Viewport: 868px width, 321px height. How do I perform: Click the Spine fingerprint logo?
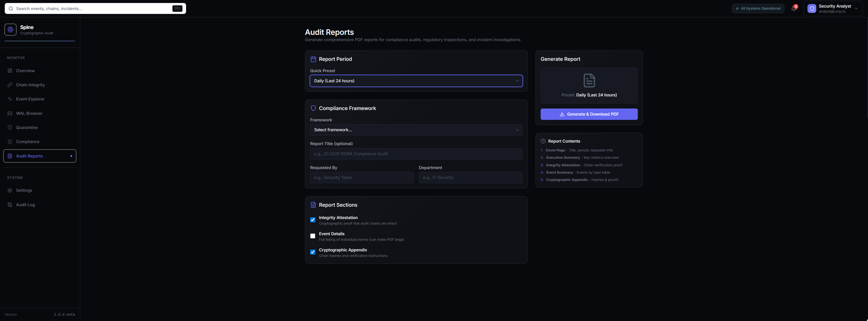pyautogui.click(x=10, y=29)
